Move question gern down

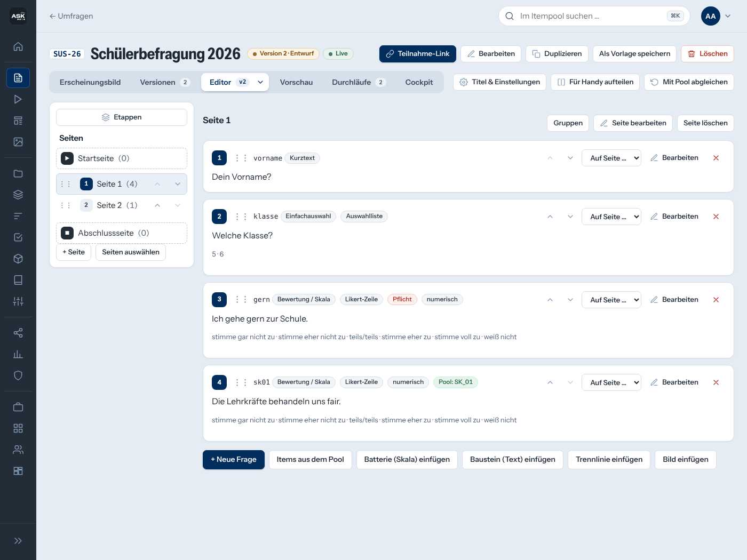point(570,300)
